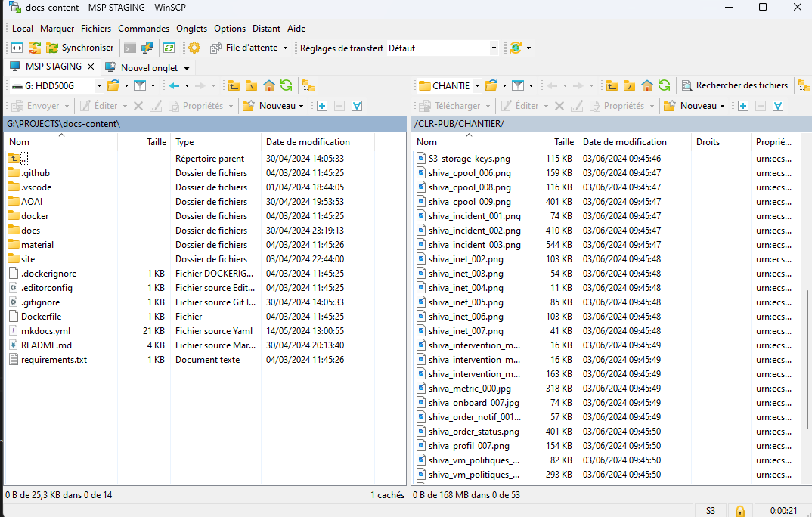Screen dimensions: 812x517
Task: Open the remote Nouveau dropdown
Action: 695,106
